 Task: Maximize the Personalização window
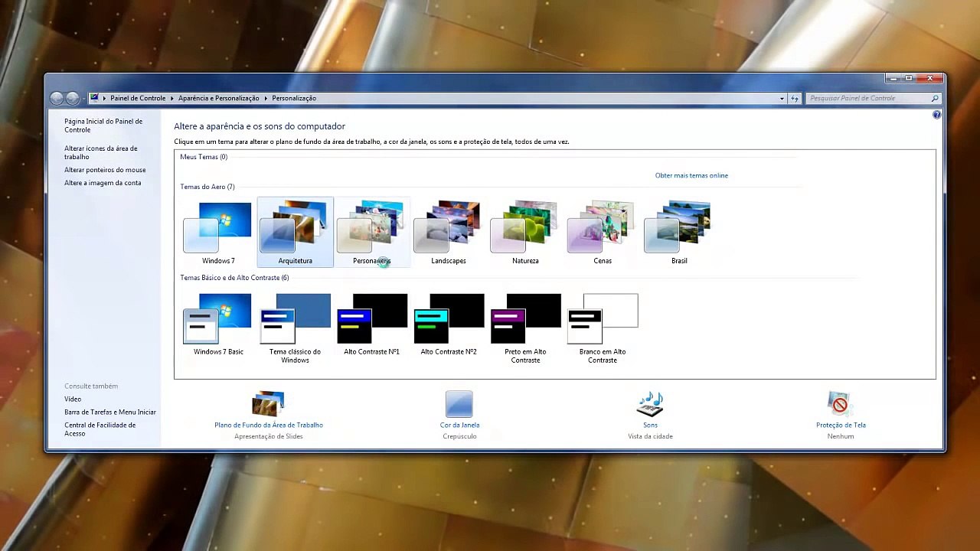pos(908,78)
